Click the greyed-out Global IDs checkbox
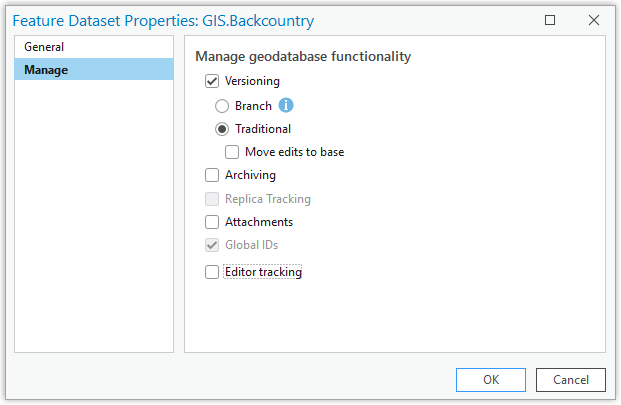Screen dimensions: 621x405 point(212,245)
